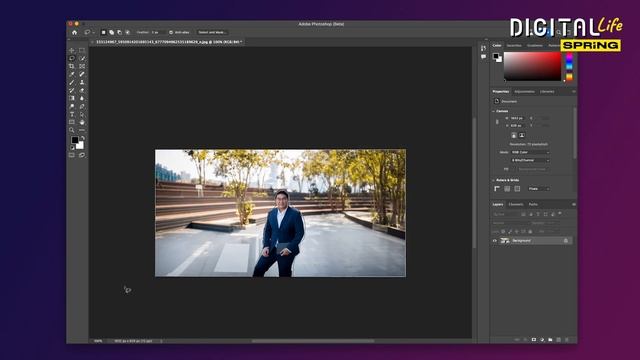Toggle the Anti-alias checkbox
640x360 pixels.
point(171,32)
